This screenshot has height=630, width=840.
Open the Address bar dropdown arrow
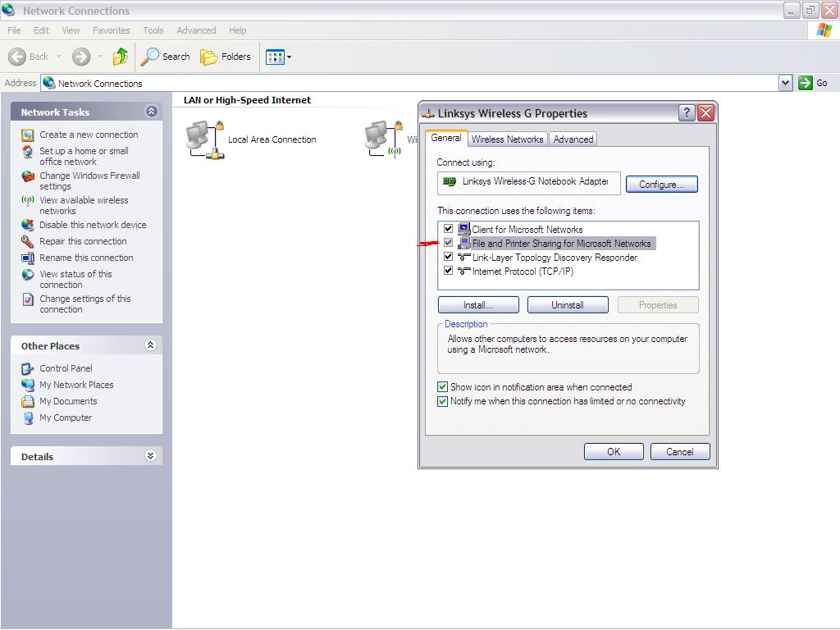(785, 83)
